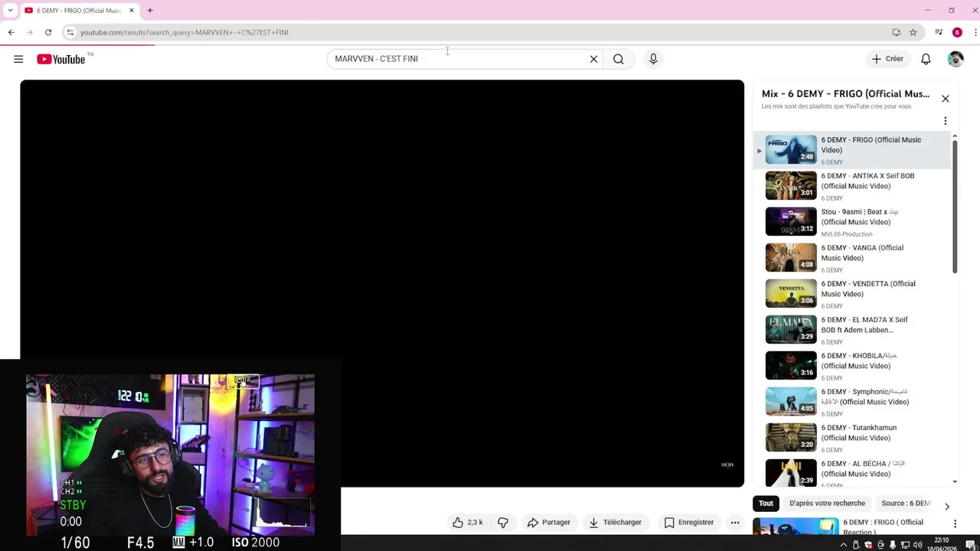Click the black video player area

click(x=382, y=283)
